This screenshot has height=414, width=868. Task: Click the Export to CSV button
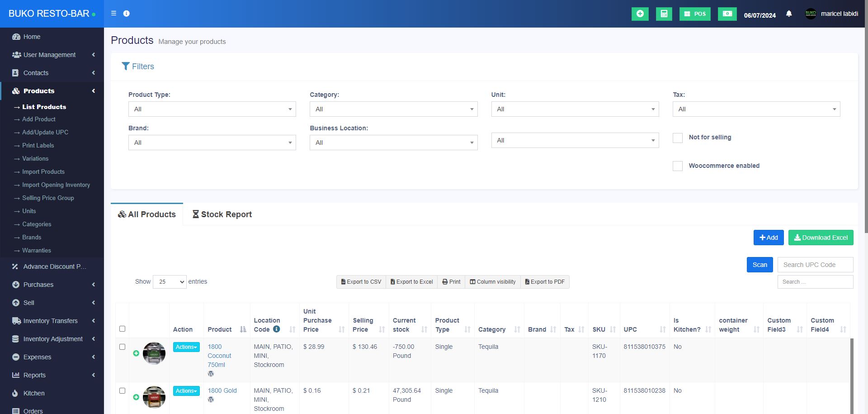(x=361, y=282)
